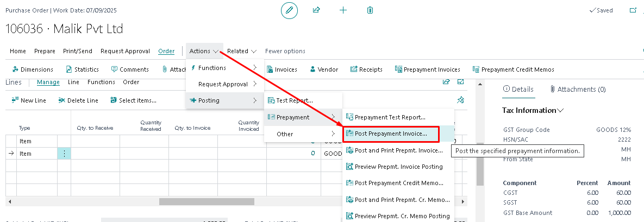Select Prepayment Test Report...
Image resolution: width=644 pixels, height=222 pixels.
point(398,117)
